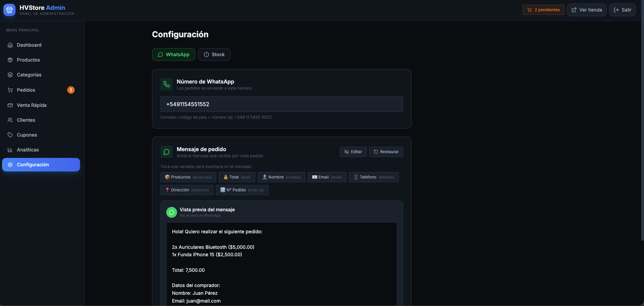The width and height of the screenshot is (644, 306).
Task: Open Pedidos in the sidebar menu
Action: pos(41,90)
